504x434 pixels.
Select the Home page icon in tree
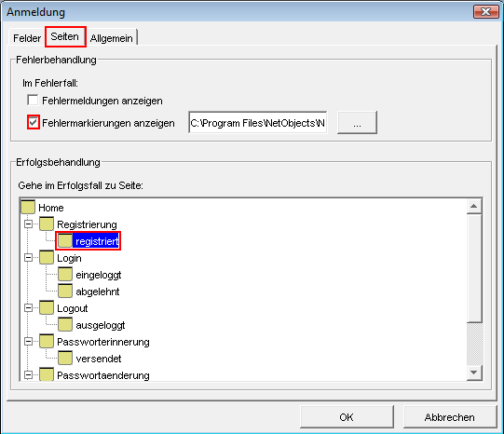coord(28,207)
